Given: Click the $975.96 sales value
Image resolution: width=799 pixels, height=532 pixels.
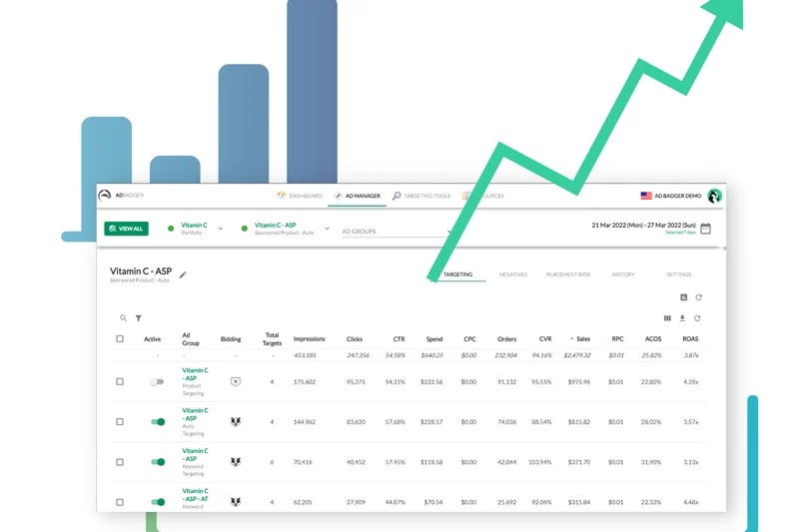Looking at the screenshot, I should click(x=579, y=382).
